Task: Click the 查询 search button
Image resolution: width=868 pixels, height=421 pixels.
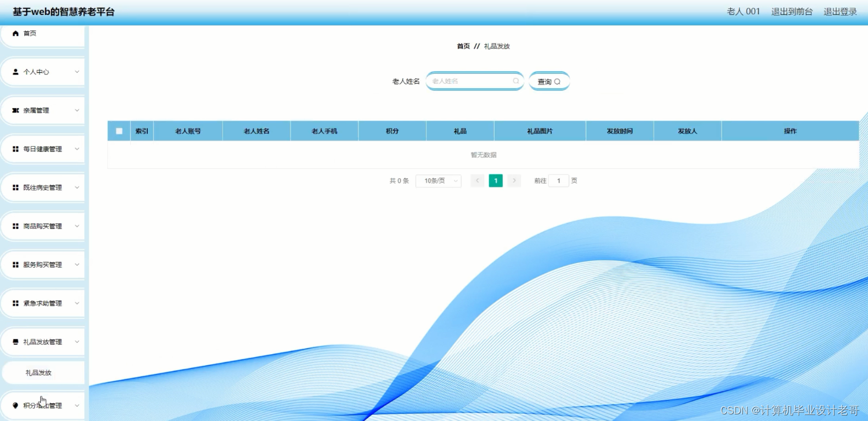Action: point(549,81)
